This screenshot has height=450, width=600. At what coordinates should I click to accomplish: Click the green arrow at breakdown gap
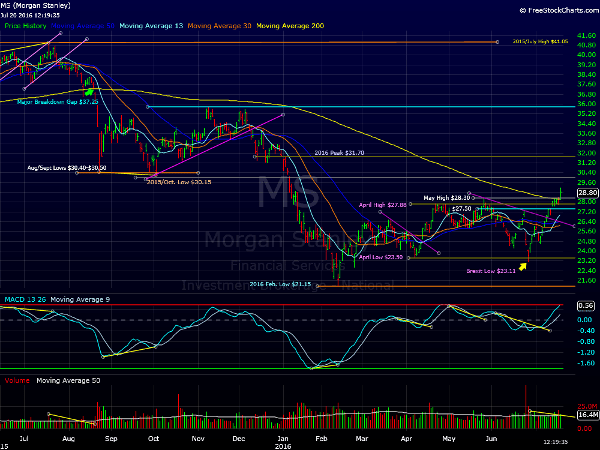(x=89, y=92)
